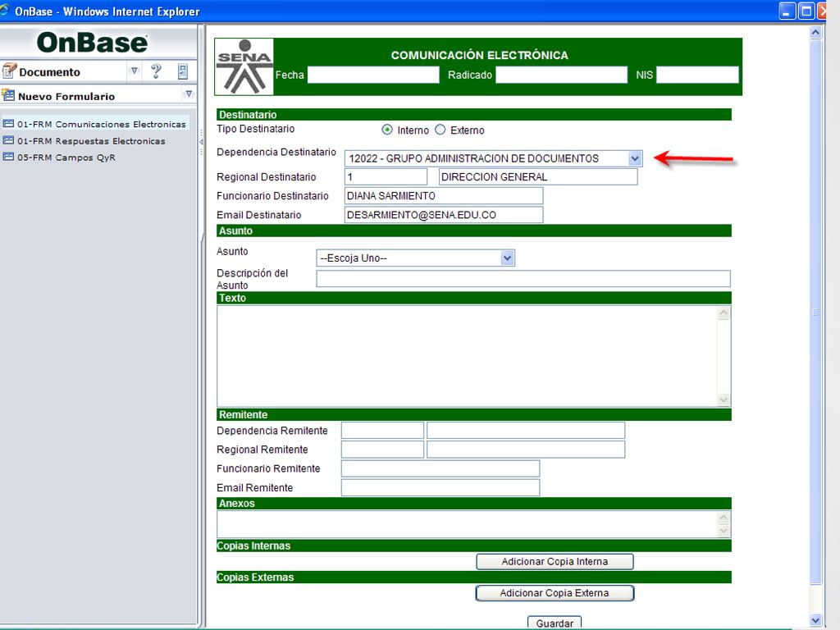Click page scrollbar up arrow
Viewport: 840px width, 630px height.
coord(815,32)
